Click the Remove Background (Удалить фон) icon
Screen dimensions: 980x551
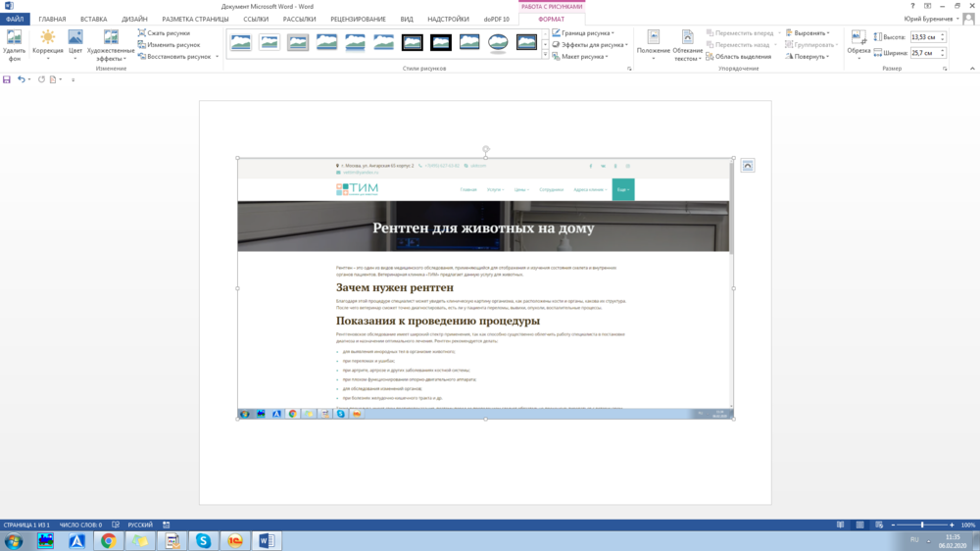coord(14,45)
